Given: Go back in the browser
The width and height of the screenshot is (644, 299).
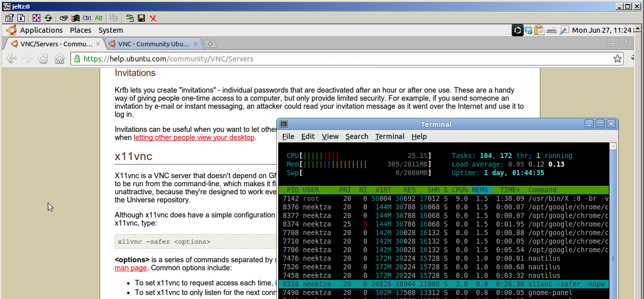Looking at the screenshot, I should coord(12,59).
